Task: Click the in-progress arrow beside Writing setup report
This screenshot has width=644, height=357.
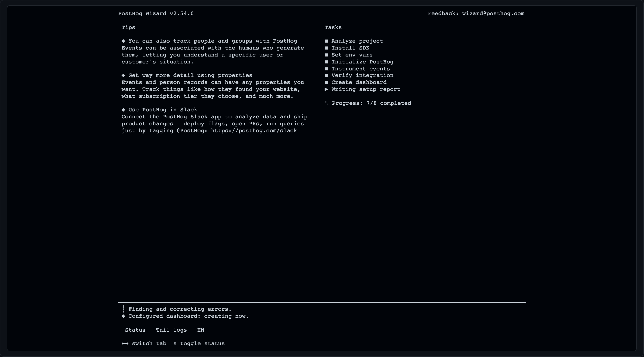Action: click(x=326, y=89)
